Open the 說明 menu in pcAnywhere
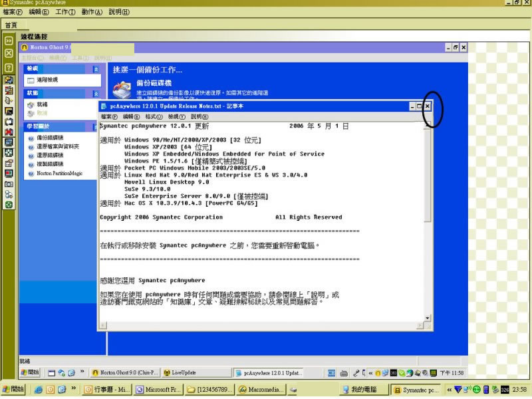 click(x=119, y=12)
